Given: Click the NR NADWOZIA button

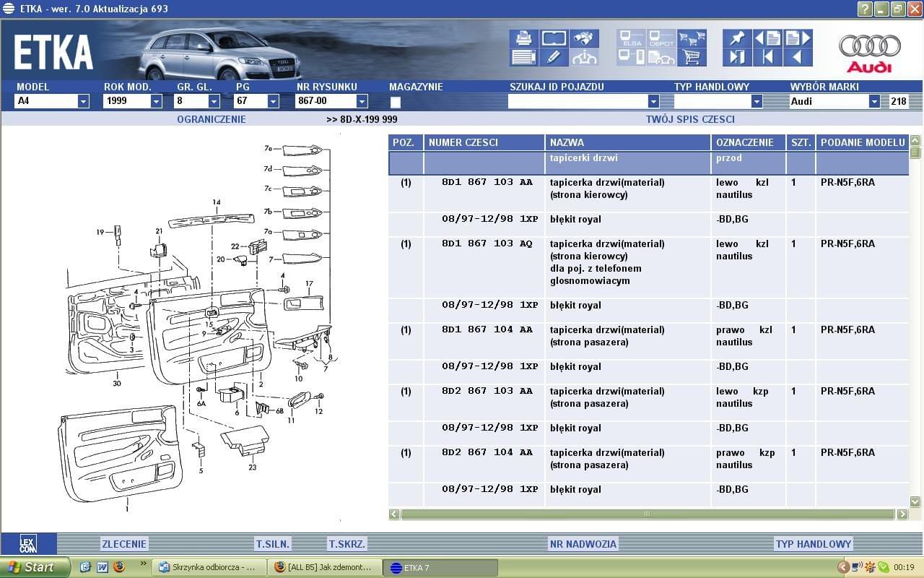Looking at the screenshot, I should click(x=583, y=544).
